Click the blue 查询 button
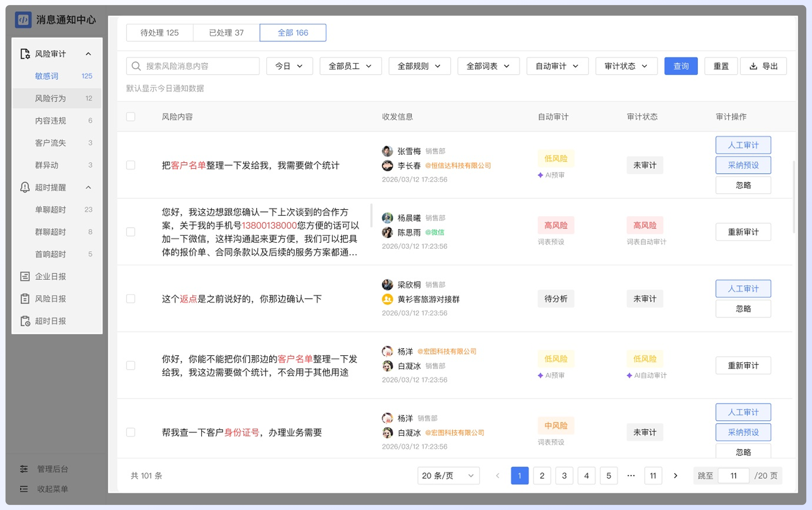Image resolution: width=812 pixels, height=510 pixels. [x=681, y=66]
